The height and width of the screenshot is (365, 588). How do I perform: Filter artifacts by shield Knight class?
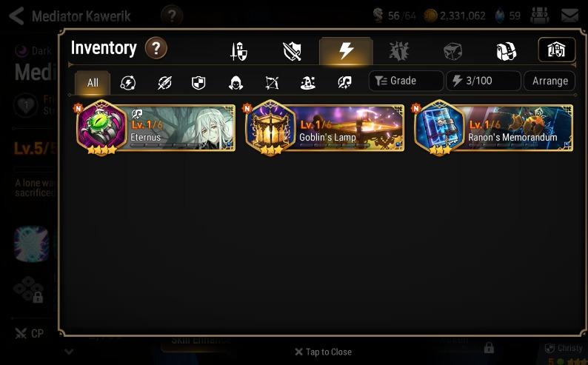198,83
